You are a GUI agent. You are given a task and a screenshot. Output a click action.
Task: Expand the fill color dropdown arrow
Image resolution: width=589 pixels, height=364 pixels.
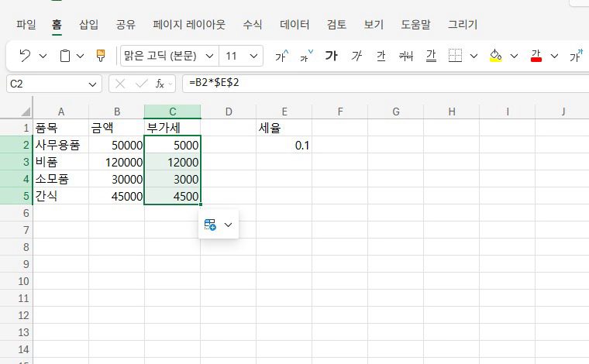point(514,57)
